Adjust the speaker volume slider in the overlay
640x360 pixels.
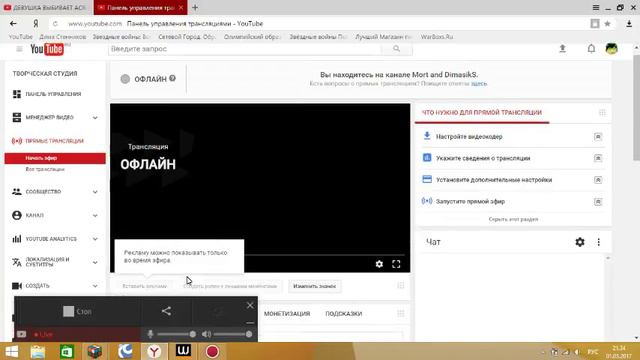[233, 334]
